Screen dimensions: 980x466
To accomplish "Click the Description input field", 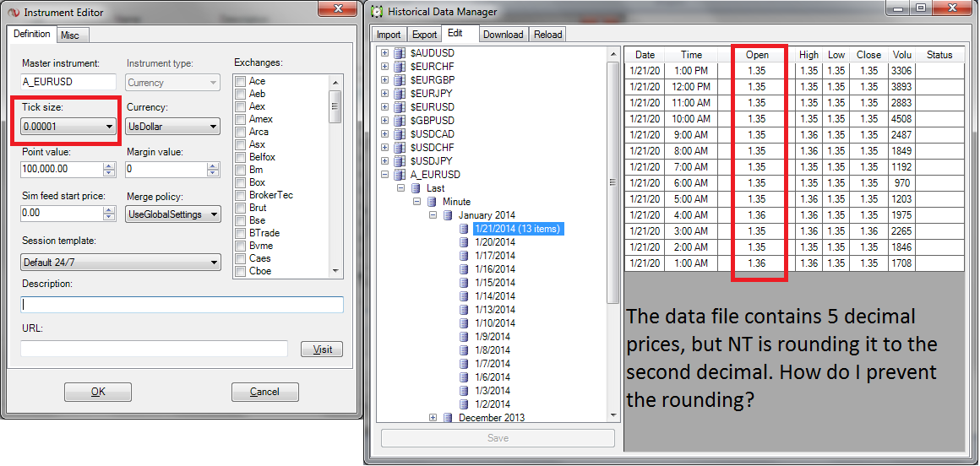I will (182, 304).
